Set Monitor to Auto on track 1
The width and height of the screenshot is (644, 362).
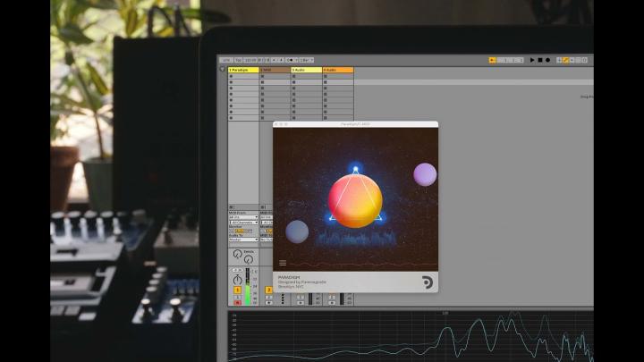pos(241,232)
